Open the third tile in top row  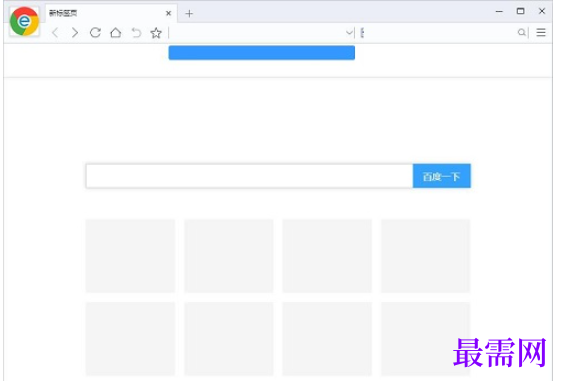tap(327, 256)
